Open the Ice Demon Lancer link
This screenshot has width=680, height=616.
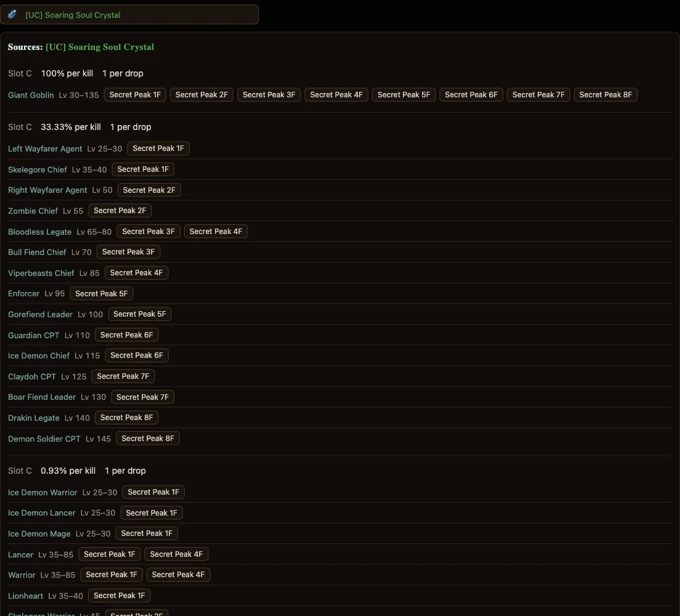pos(42,513)
